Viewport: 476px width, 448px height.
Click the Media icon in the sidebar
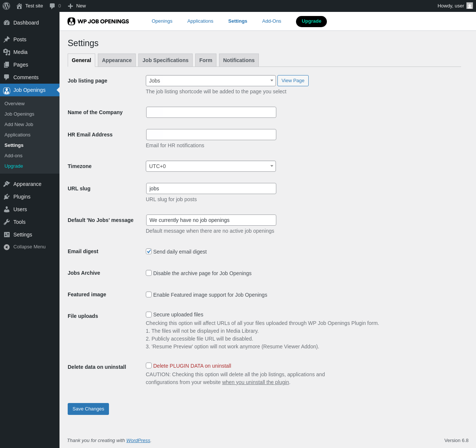coord(7,52)
